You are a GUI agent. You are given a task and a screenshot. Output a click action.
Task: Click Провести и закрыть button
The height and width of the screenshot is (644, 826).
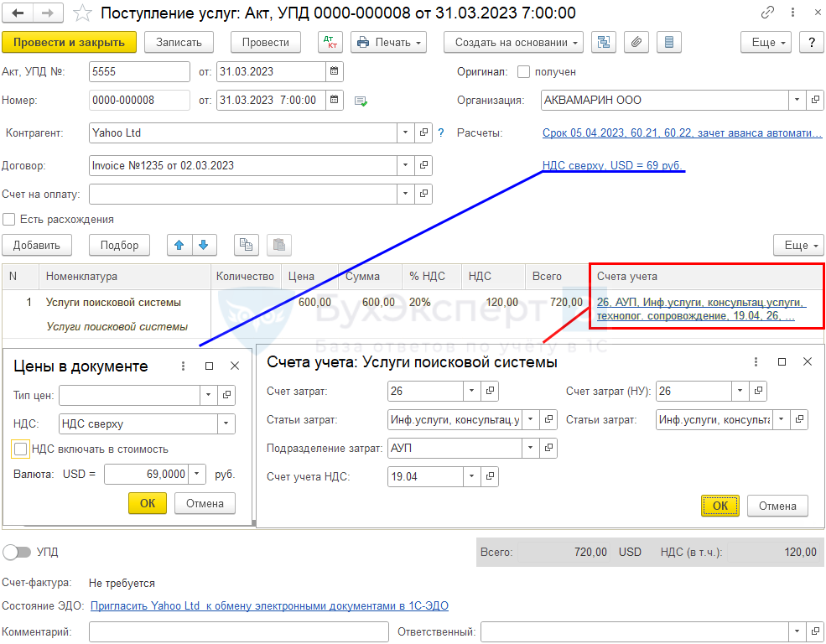[69, 42]
